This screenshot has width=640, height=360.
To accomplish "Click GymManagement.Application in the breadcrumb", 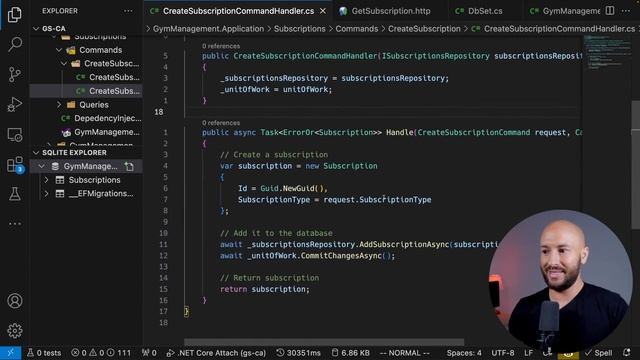I will (x=208, y=29).
